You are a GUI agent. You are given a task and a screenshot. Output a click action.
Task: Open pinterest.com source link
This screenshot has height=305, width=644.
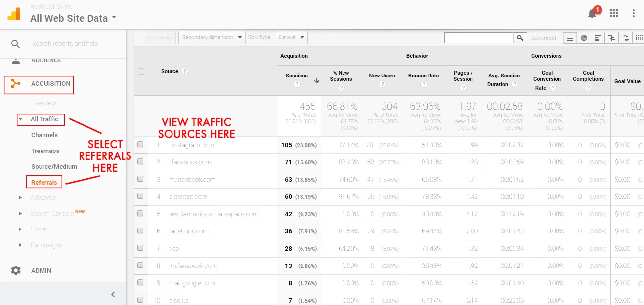pyautogui.click(x=188, y=197)
